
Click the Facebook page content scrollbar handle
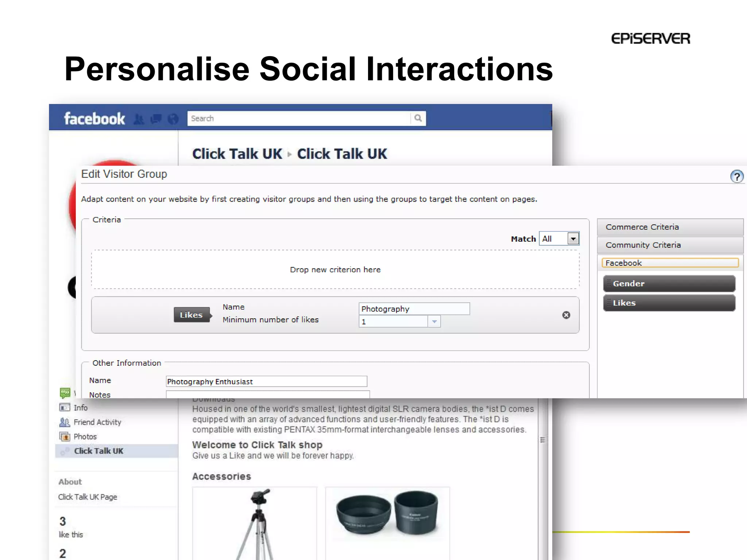tap(543, 440)
